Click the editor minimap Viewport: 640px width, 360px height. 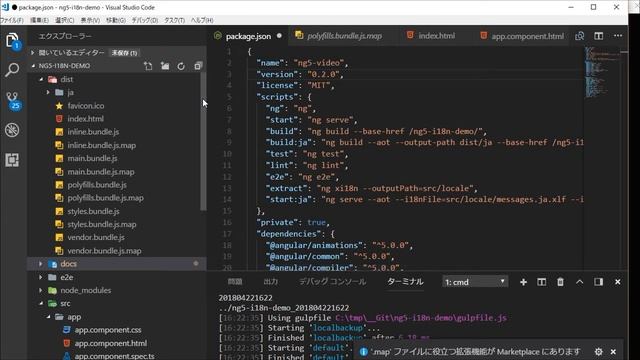point(602,73)
